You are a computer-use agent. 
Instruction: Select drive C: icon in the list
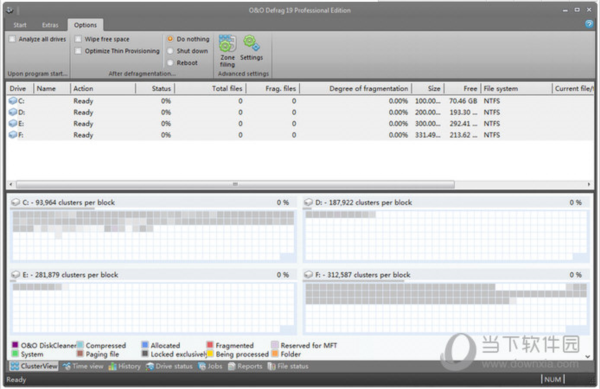point(13,101)
